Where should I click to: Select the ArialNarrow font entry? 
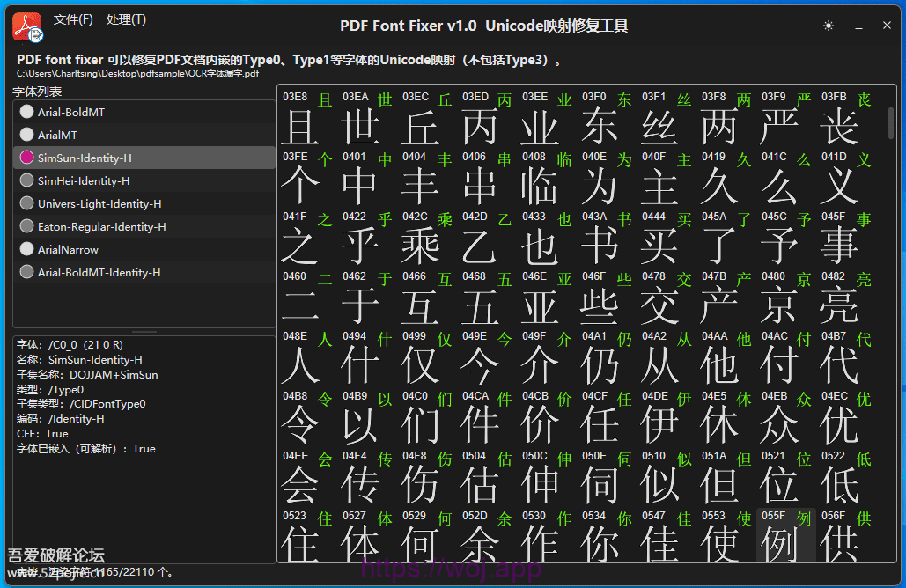68,249
